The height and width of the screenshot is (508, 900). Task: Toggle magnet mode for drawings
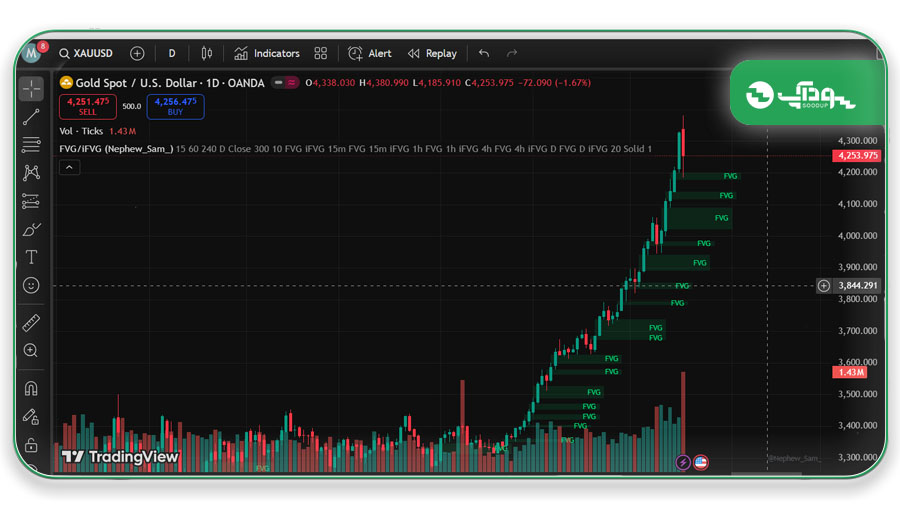(x=31, y=389)
